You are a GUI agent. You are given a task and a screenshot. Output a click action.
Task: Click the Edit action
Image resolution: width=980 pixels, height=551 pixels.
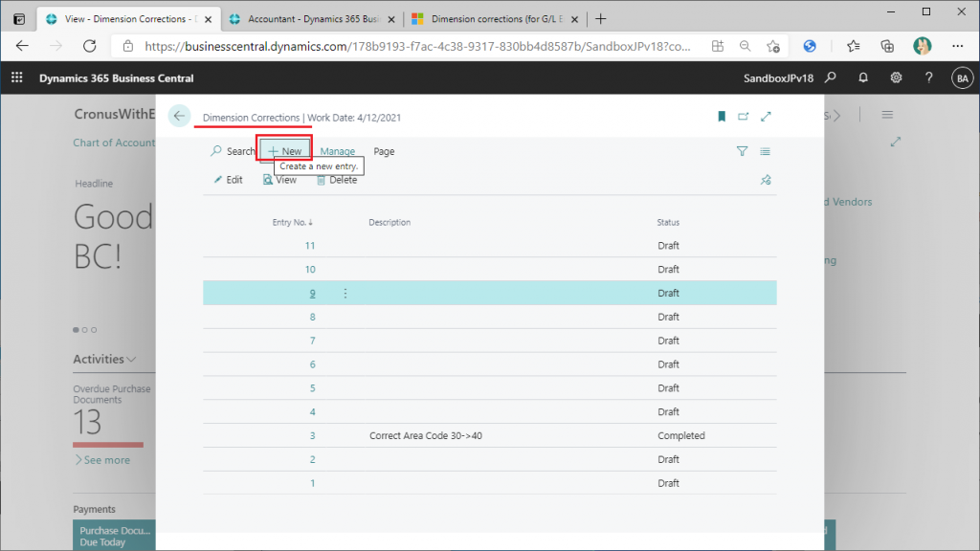(228, 180)
